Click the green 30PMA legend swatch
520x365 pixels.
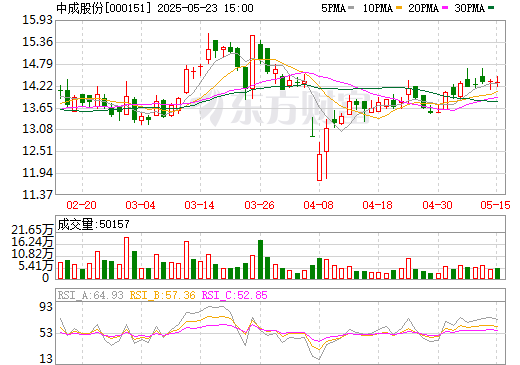pyautogui.click(x=491, y=7)
